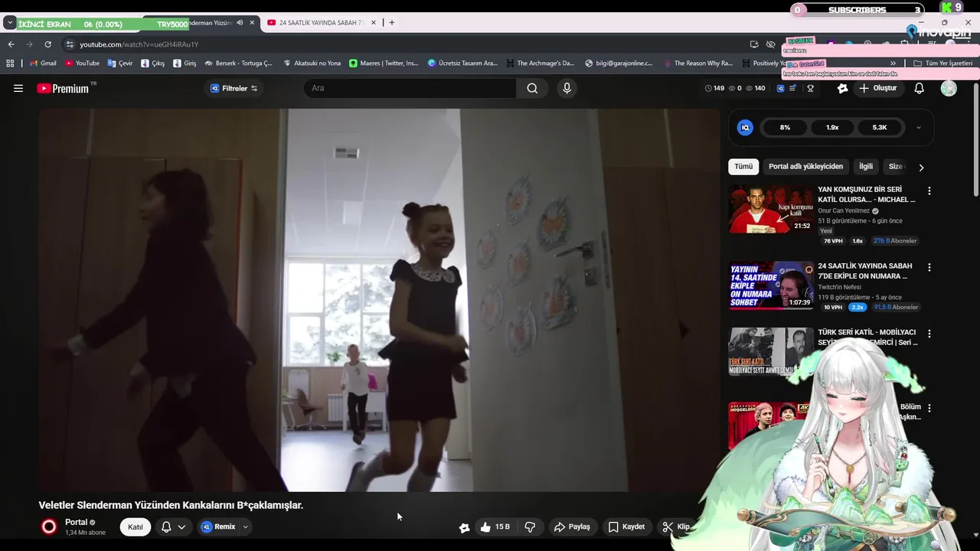Close the 24 SAATLİK YAYINDA browser tab

(374, 23)
